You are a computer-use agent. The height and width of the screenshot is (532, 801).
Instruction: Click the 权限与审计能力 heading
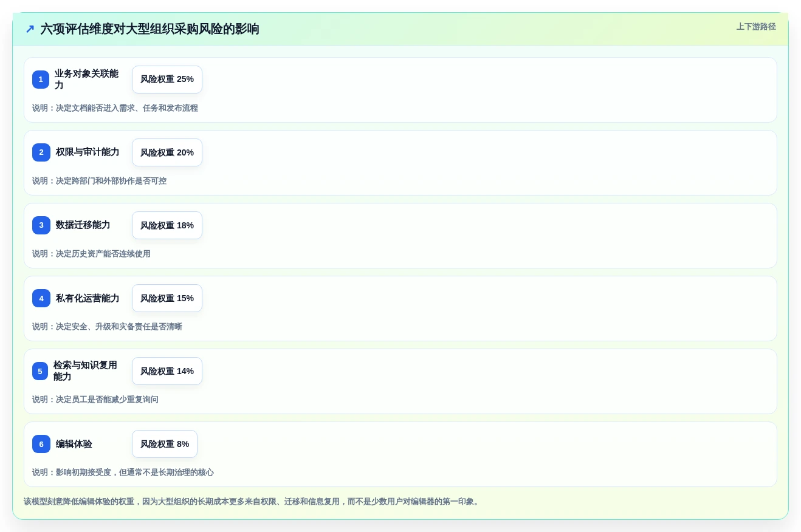88,152
